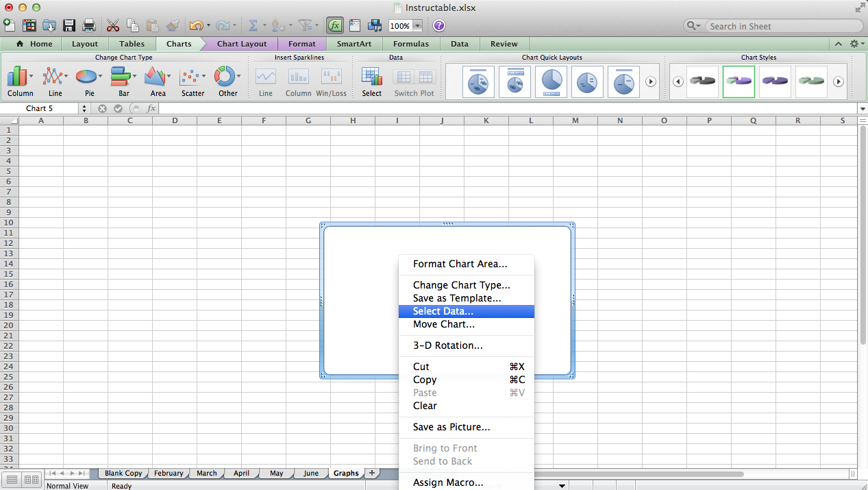Switch to Normal View button
868x490 pixels.
(12, 480)
